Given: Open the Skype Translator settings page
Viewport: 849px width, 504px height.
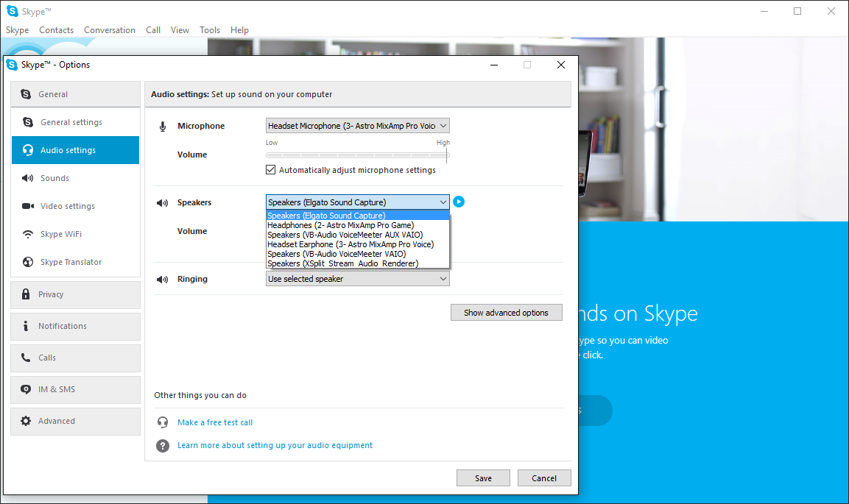Looking at the screenshot, I should click(75, 262).
